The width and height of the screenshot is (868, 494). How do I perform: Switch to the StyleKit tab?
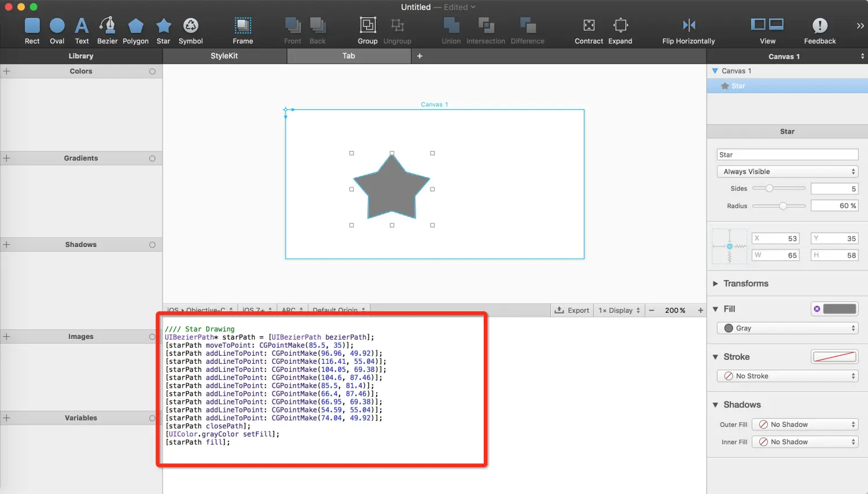225,56
